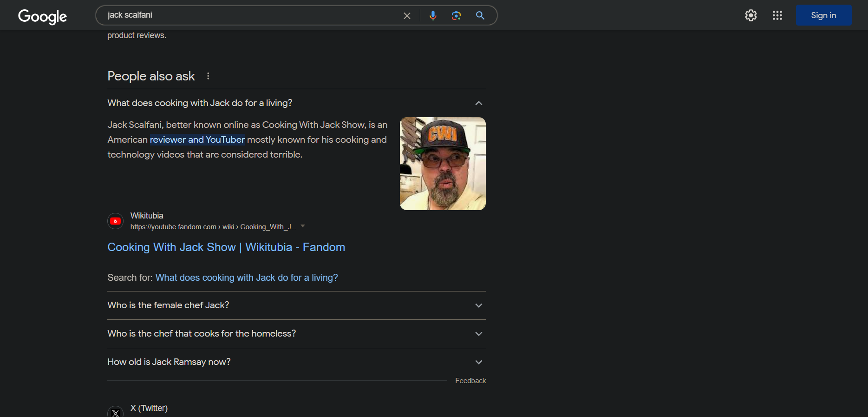
Task: Expand Who is the female chef Jack
Action: (296, 305)
